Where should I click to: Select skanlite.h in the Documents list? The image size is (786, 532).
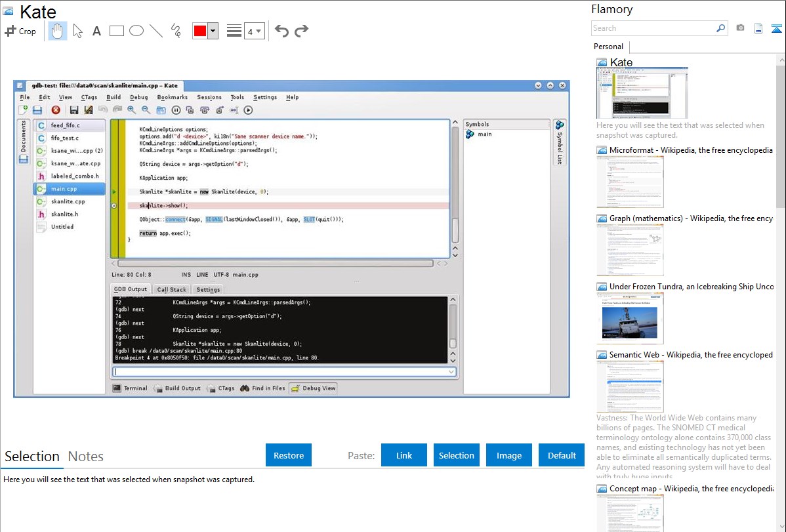click(x=70, y=214)
